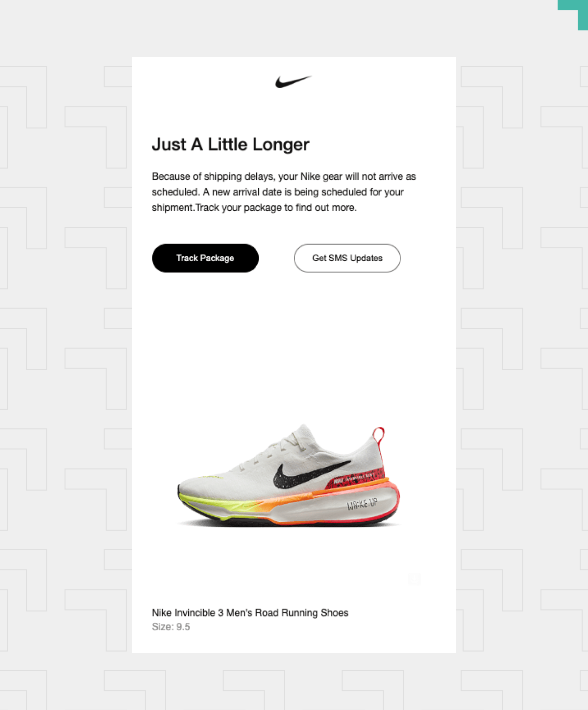Click the red heel pull loop

pyautogui.click(x=379, y=436)
